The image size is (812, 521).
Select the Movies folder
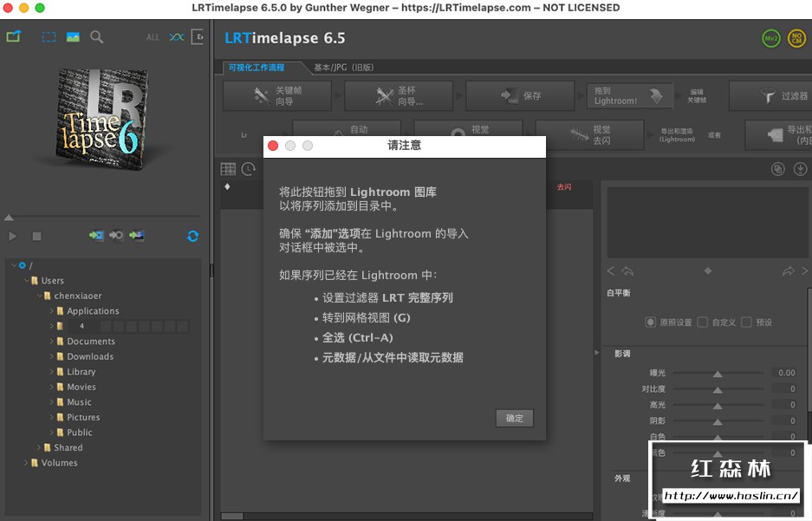tap(81, 387)
